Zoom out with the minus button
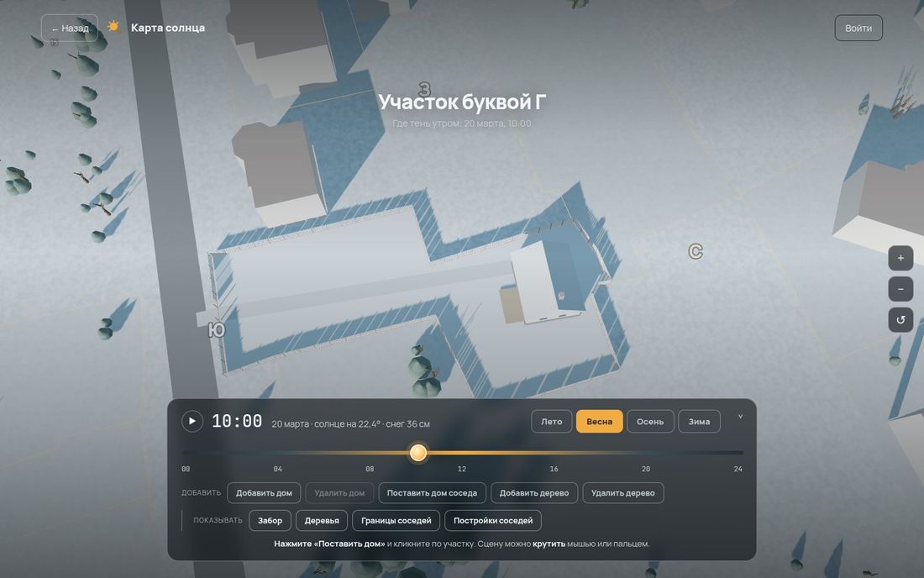Viewport: 924px width, 578px height. 900,289
